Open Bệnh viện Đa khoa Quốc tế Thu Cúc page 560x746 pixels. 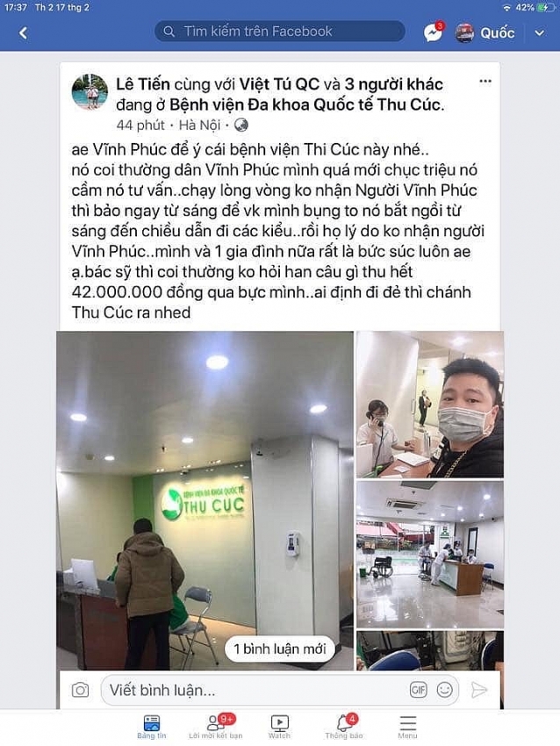pyautogui.click(x=306, y=104)
